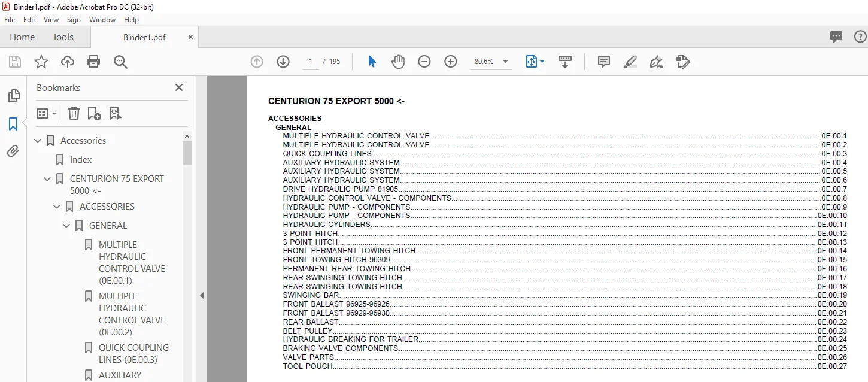Viewport: 868px width, 382px height.
Task: Go to the previous page arrow
Action: pyautogui.click(x=257, y=62)
